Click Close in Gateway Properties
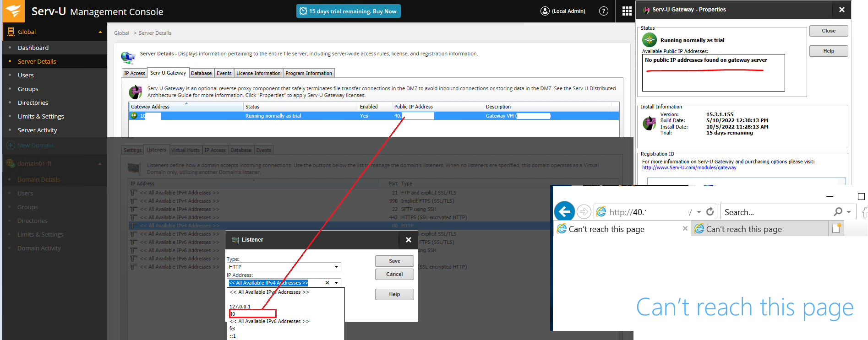 (x=829, y=31)
